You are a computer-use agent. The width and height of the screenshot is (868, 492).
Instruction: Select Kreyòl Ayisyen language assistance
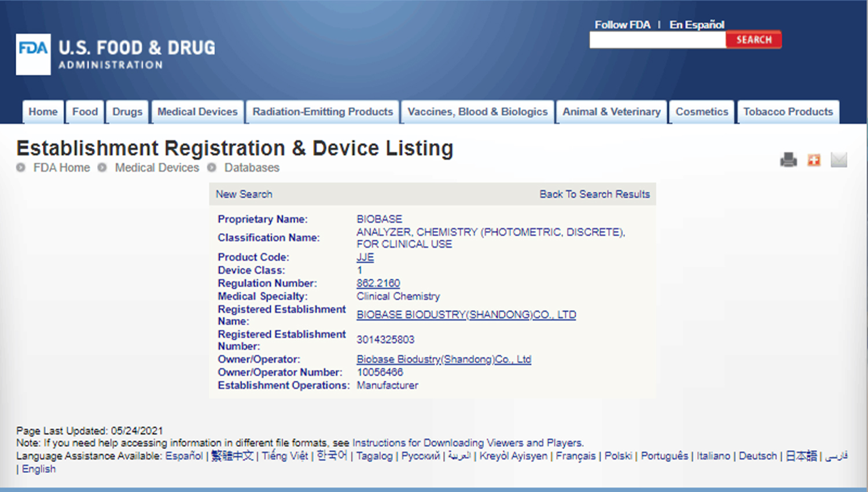pyautogui.click(x=513, y=456)
